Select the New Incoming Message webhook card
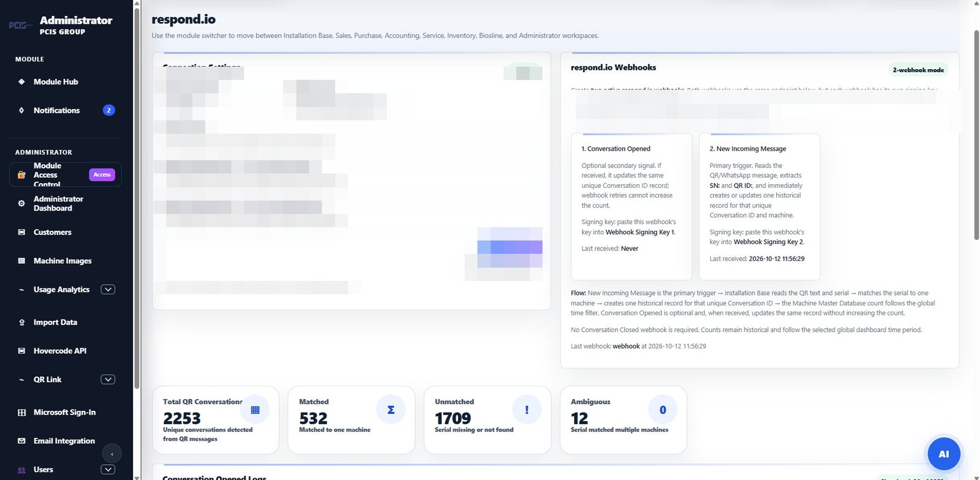The image size is (980, 480). tap(759, 206)
